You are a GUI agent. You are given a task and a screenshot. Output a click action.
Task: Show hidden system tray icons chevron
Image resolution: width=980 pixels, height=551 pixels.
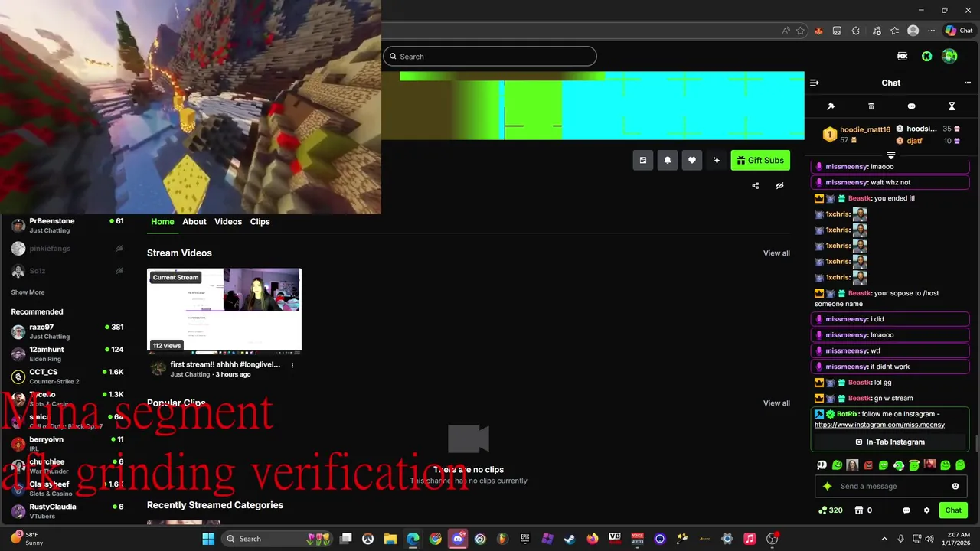pos(884,539)
